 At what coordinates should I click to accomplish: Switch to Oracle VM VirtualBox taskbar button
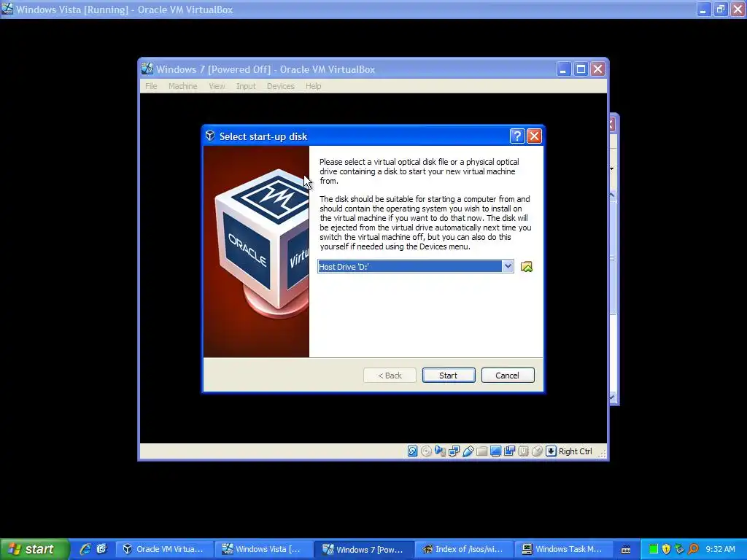pos(163,549)
